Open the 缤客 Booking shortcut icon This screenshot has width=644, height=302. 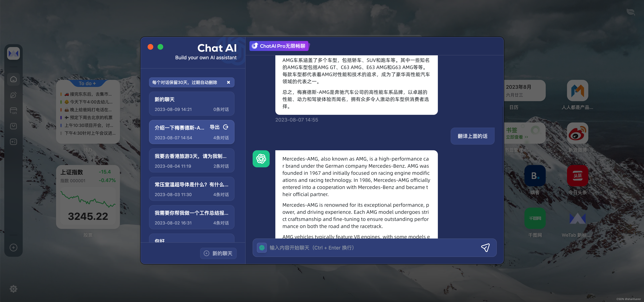click(x=535, y=175)
